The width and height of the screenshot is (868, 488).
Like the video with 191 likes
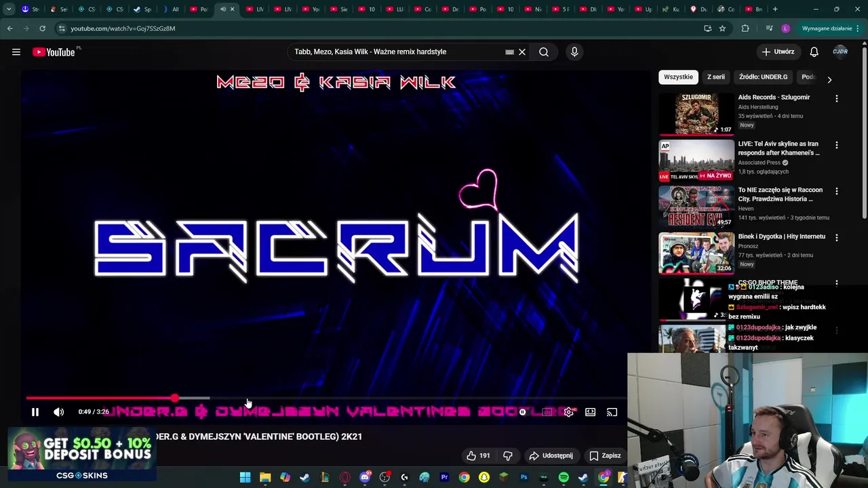point(479,455)
